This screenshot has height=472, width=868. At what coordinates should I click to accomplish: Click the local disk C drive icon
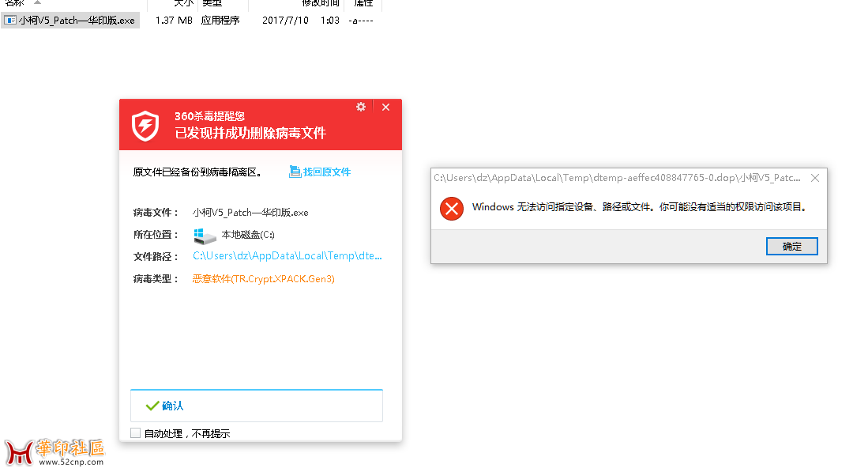tap(205, 236)
